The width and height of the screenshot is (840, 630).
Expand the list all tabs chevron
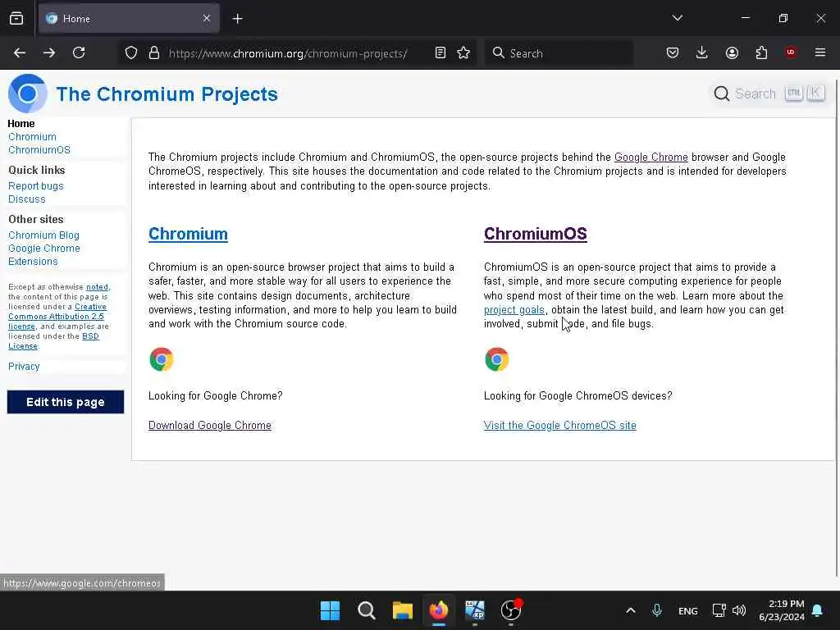click(677, 18)
